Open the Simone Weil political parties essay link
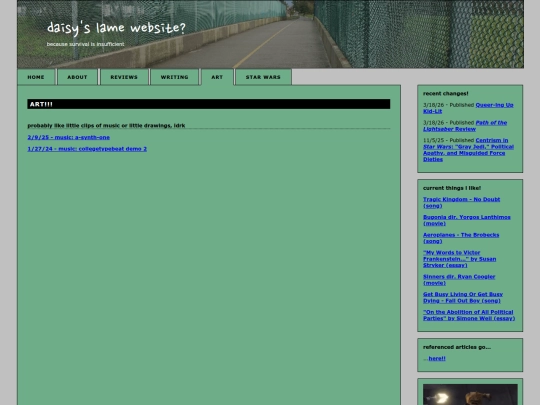Viewport: 540px width, 405px height. click(x=469, y=315)
